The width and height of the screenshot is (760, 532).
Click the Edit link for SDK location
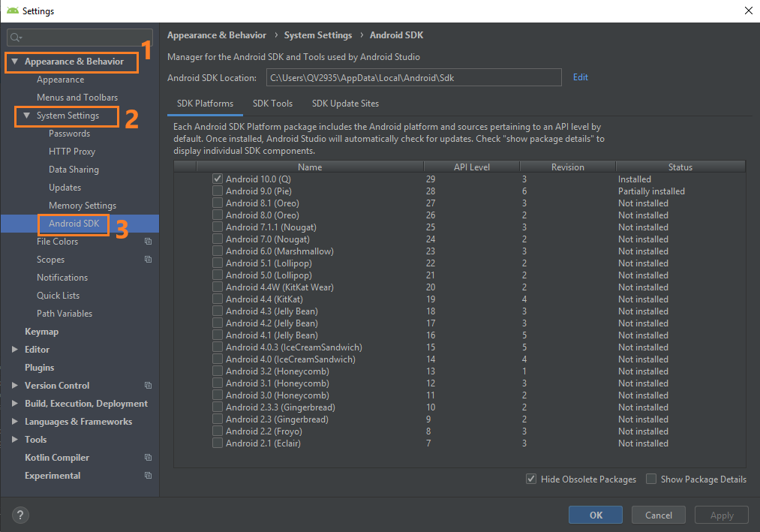coord(580,77)
